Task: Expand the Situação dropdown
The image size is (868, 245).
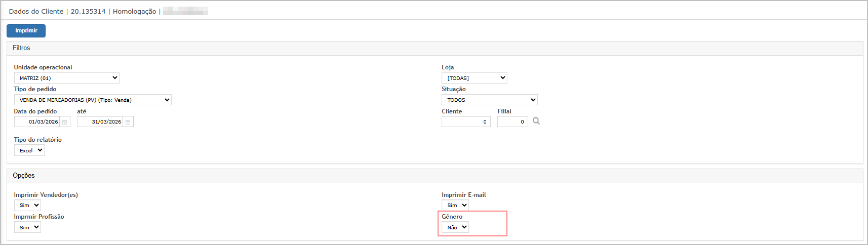Action: pyautogui.click(x=489, y=100)
